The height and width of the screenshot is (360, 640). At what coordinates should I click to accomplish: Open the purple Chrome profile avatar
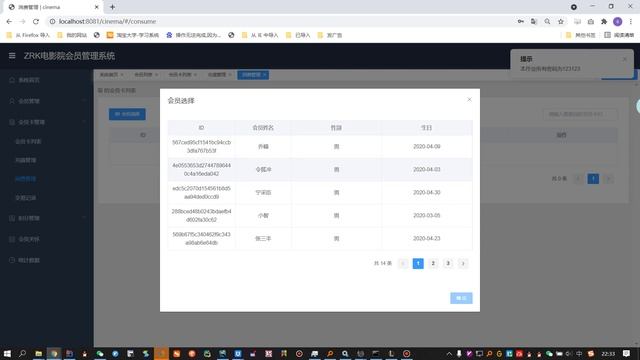coord(618,22)
